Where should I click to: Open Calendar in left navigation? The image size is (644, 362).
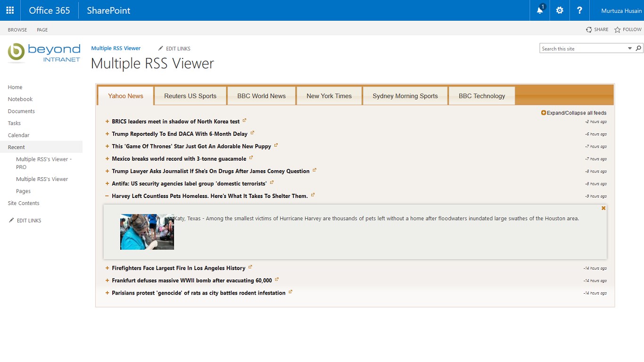tap(18, 135)
